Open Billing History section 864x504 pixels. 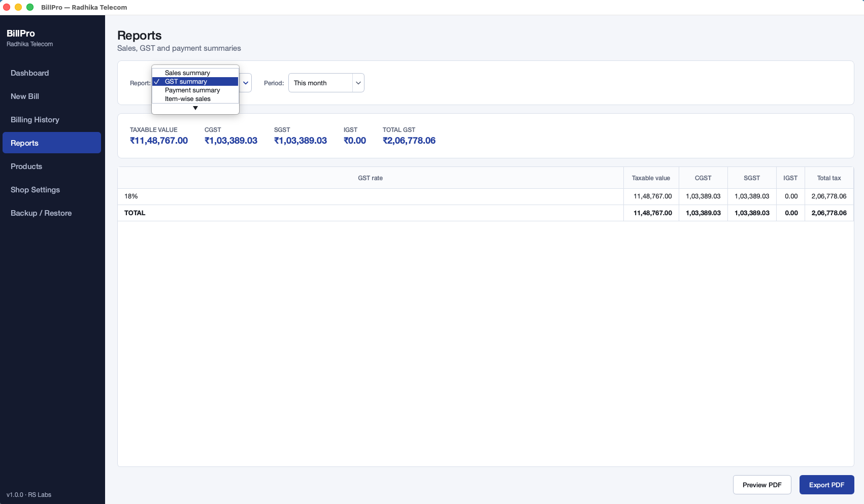click(x=52, y=120)
